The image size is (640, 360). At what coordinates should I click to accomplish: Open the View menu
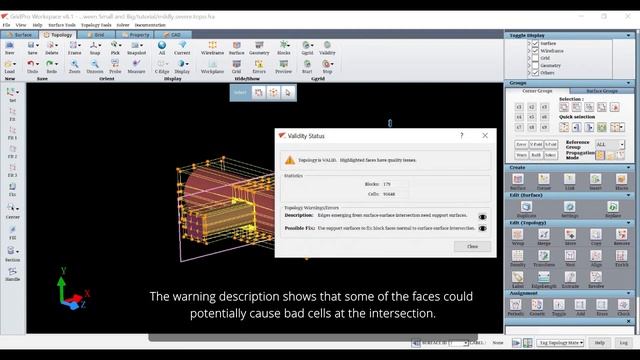point(21,25)
